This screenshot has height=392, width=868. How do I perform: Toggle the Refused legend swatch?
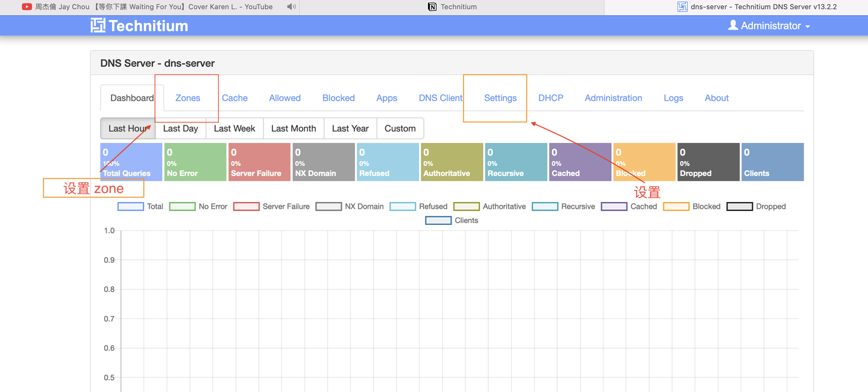(x=403, y=206)
